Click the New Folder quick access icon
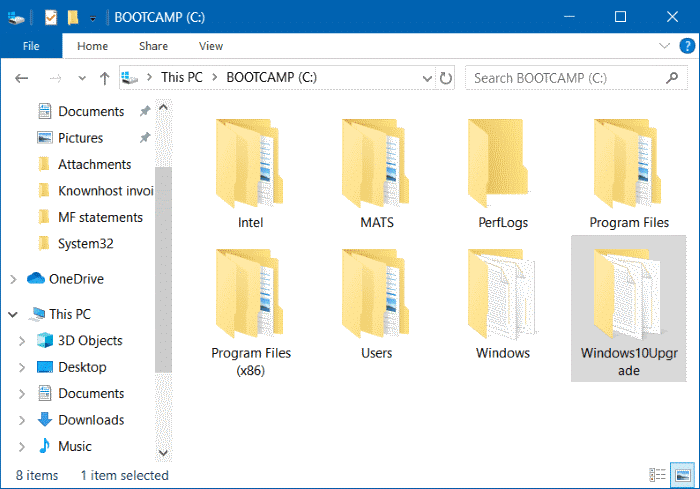Image resolution: width=700 pixels, height=489 pixels. click(x=73, y=17)
